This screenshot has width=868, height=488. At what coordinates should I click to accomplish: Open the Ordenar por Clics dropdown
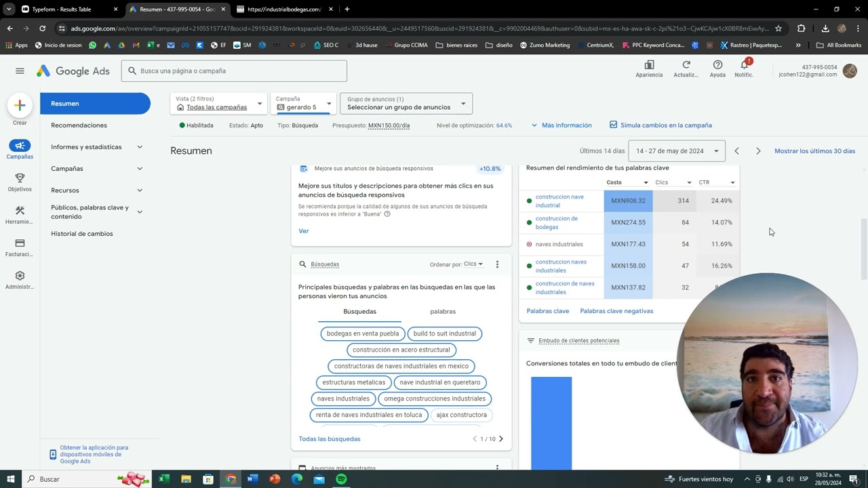(473, 264)
